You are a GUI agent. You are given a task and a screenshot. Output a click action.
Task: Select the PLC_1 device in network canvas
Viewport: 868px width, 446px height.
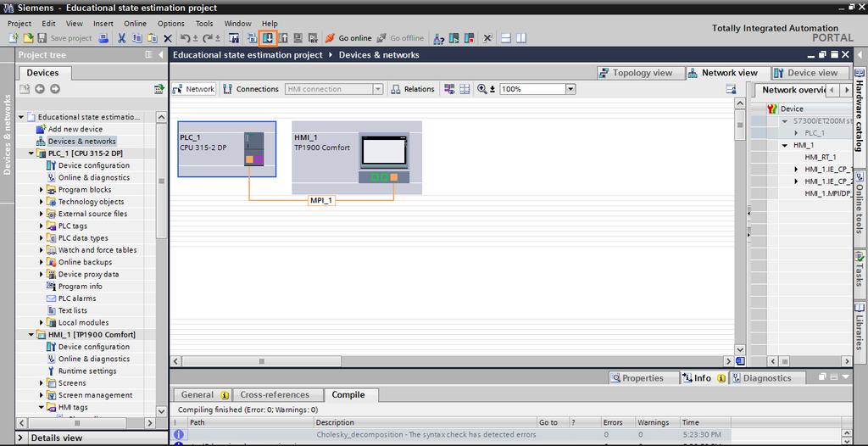click(227, 149)
